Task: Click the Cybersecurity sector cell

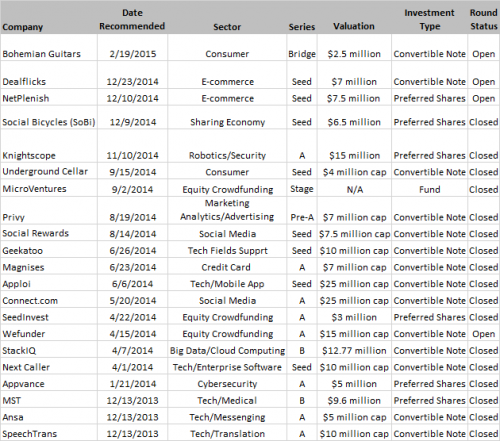Action: pyautogui.click(x=227, y=384)
